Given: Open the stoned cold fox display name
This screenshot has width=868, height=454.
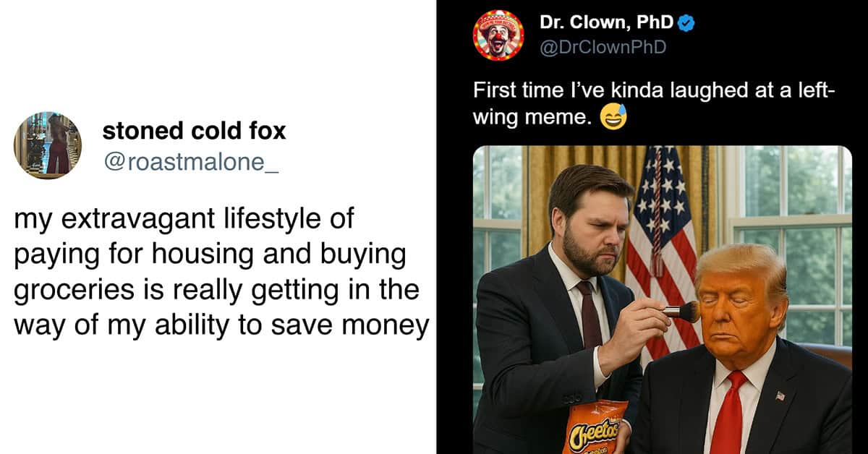Looking at the screenshot, I should 194,131.
